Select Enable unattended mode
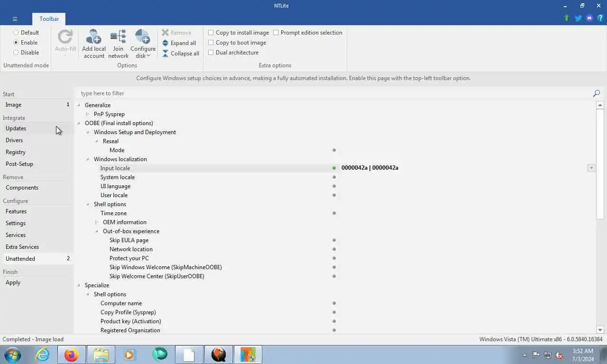Image resolution: width=607 pixels, height=364 pixels. (x=16, y=43)
